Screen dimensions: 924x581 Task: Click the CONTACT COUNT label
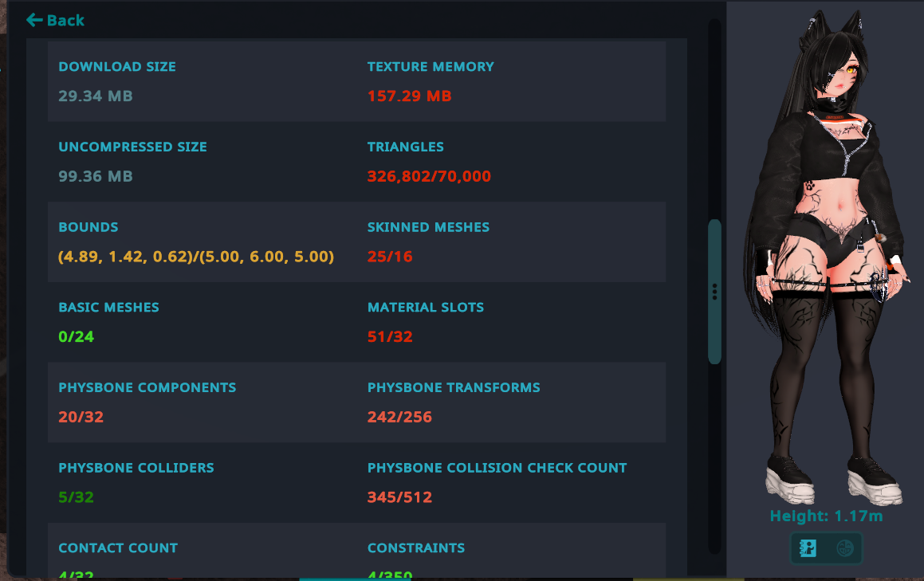pos(118,548)
